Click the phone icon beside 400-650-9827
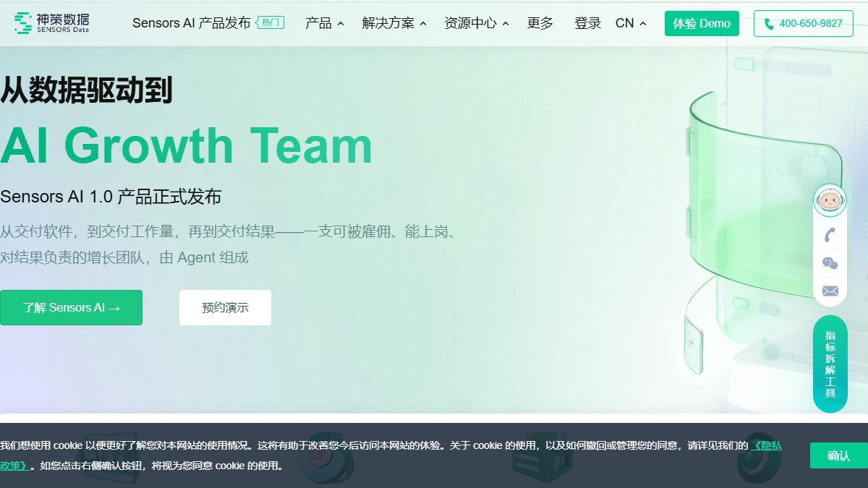The width and height of the screenshot is (868, 488). pos(768,23)
